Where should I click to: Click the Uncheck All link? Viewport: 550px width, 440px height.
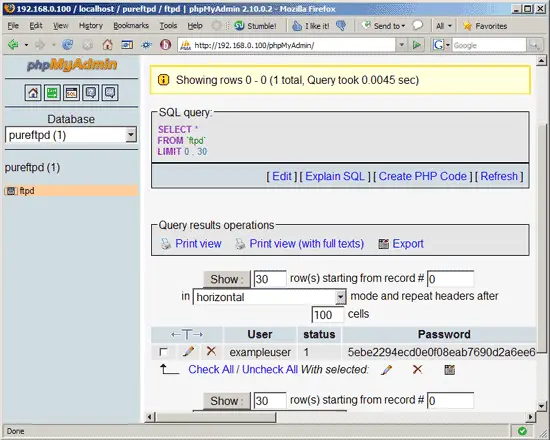pos(270,369)
